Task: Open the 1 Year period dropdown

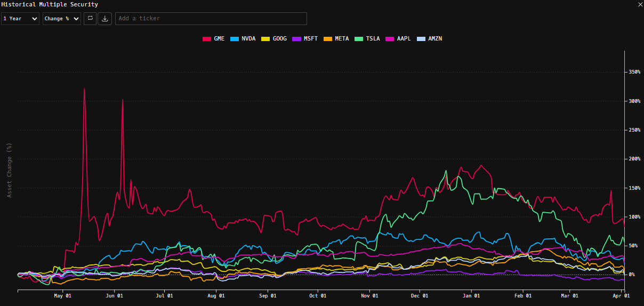Action: coord(20,19)
